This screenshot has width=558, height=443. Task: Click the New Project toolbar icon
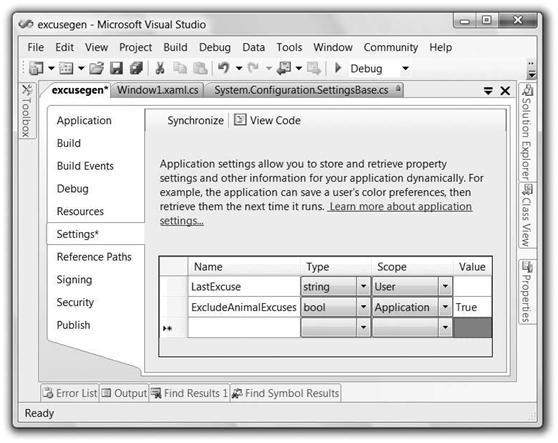[36, 68]
